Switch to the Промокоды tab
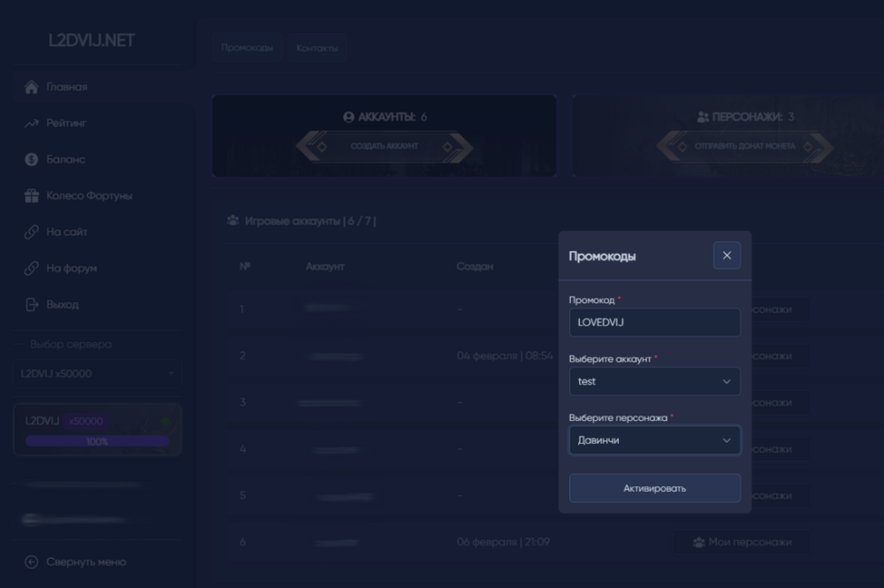The image size is (884, 588). (247, 48)
